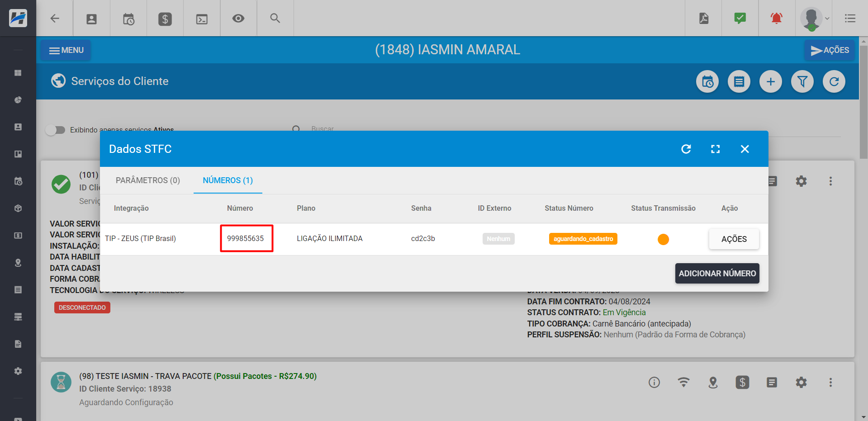Open the dollar icon of service 98
868x421 pixels.
(x=742, y=383)
